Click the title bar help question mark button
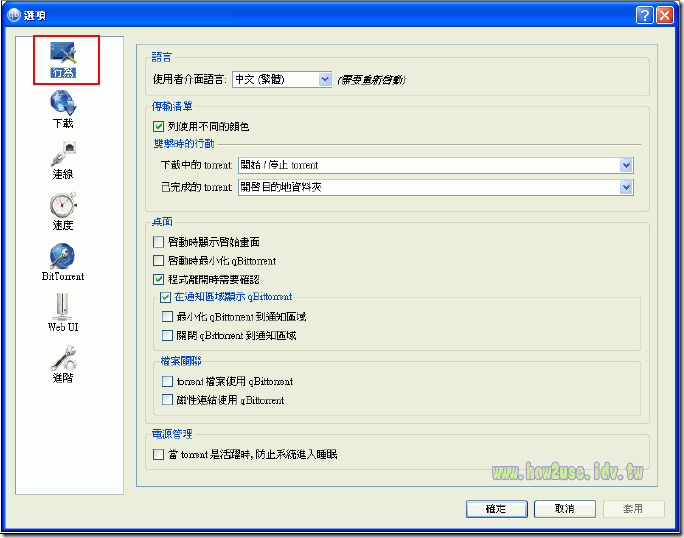Image resolution: width=684 pixels, height=538 pixels. 644,15
